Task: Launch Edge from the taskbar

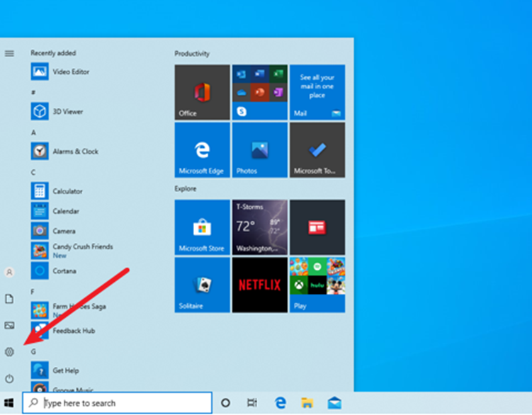Action: [281, 403]
